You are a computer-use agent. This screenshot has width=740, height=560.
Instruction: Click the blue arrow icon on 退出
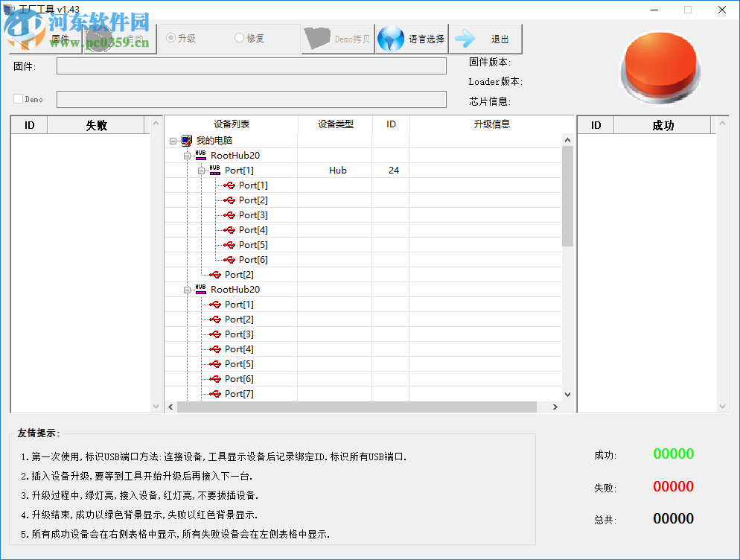pos(465,39)
